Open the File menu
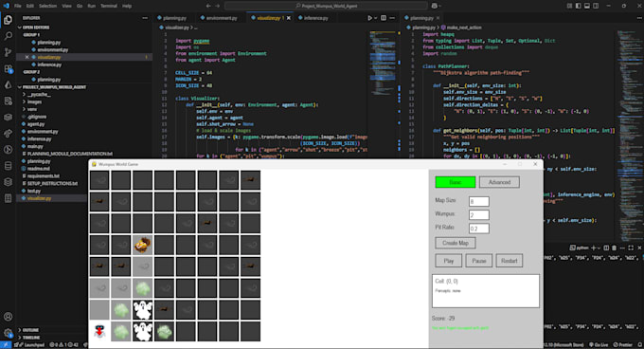This screenshot has height=349, width=644. click(x=18, y=6)
